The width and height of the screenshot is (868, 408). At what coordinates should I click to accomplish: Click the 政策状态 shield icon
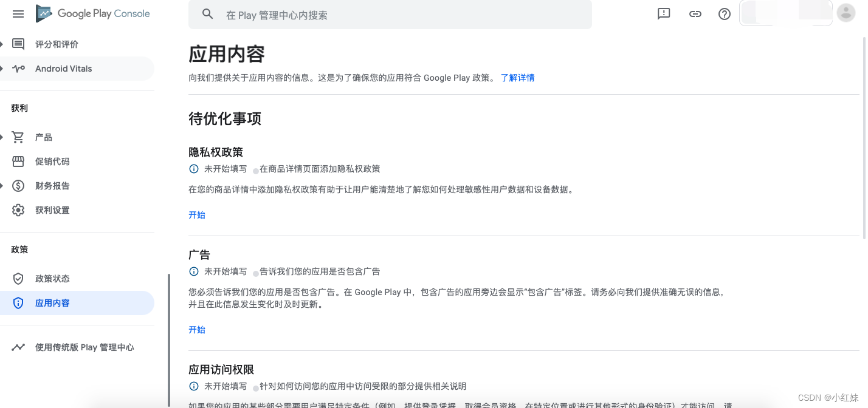[x=18, y=278]
